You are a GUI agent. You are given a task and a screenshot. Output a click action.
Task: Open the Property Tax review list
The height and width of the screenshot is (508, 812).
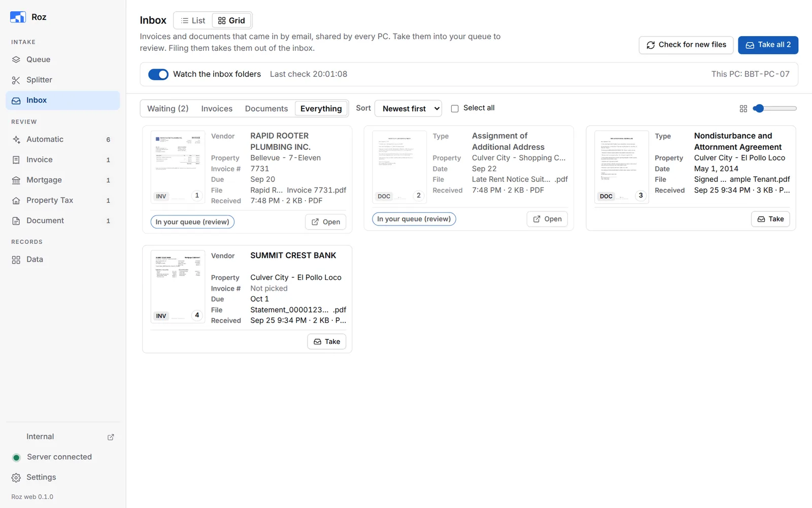(63, 200)
